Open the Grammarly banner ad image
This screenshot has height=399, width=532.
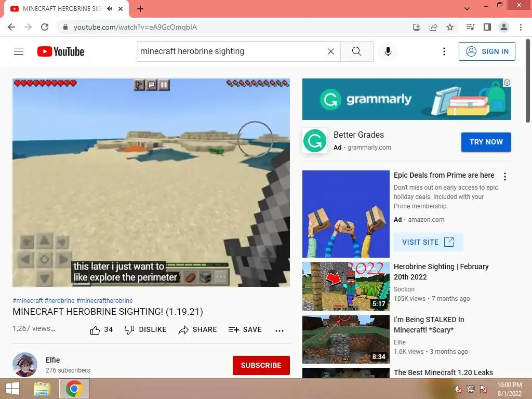pyautogui.click(x=406, y=99)
